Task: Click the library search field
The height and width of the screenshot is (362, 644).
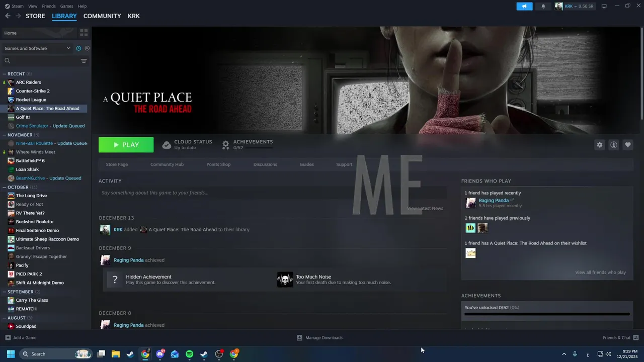Action: coord(40,61)
